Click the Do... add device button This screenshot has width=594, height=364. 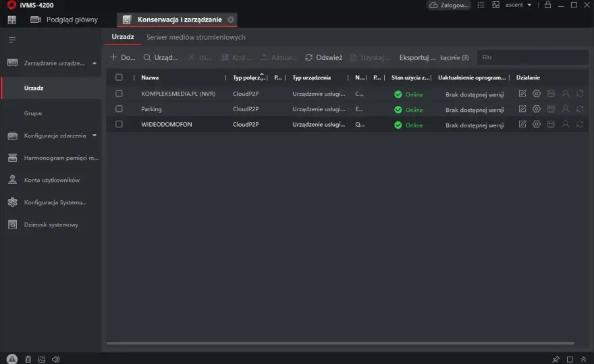click(x=122, y=57)
